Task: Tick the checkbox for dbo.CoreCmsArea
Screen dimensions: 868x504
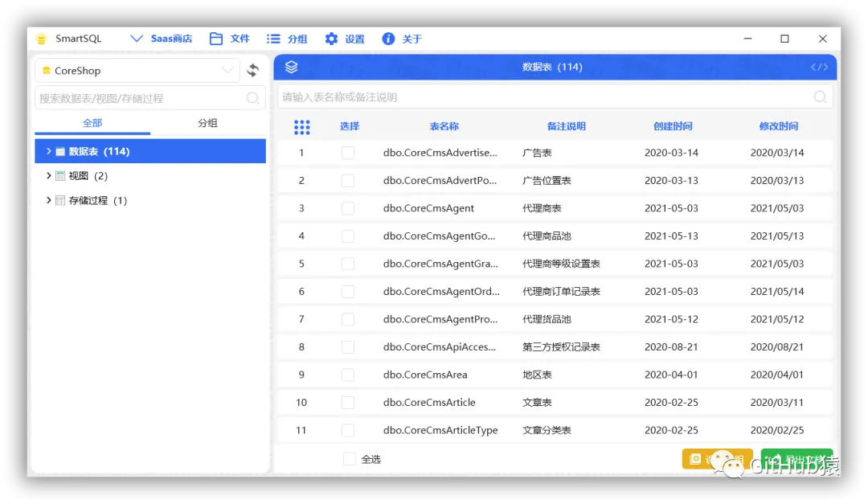Action: coord(348,375)
